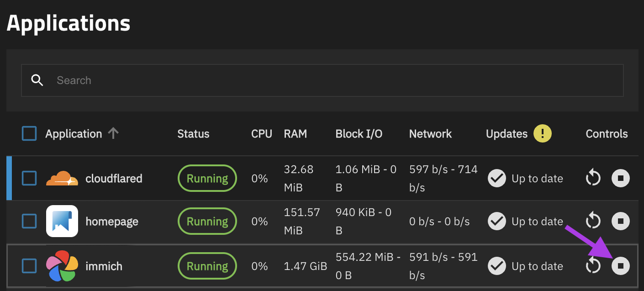Check the homepage row checkbox
This screenshot has height=291, width=644.
29,222
